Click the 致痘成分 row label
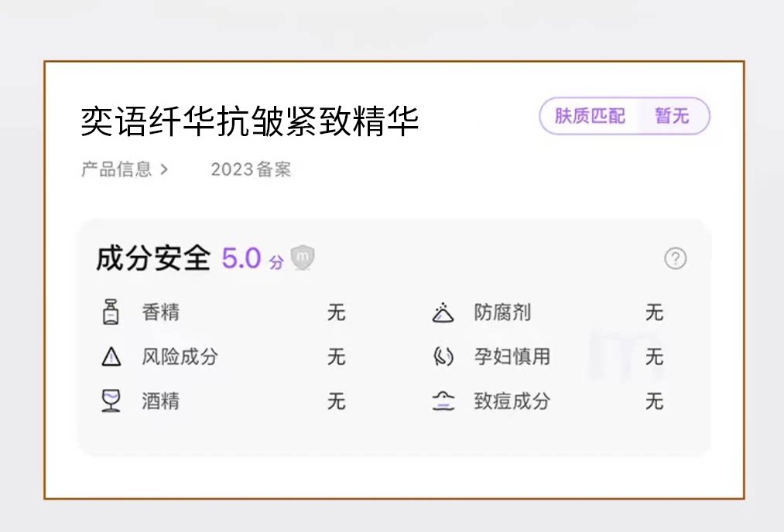784x532 pixels. (512, 401)
